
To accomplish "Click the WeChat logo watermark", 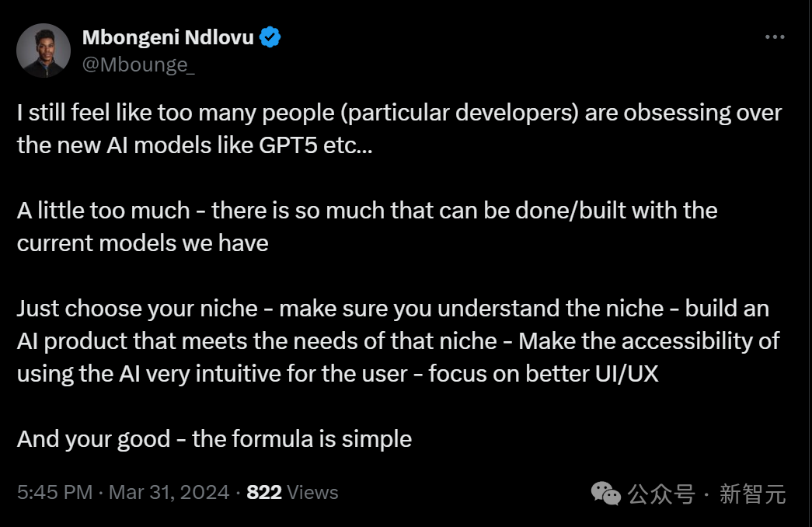I will (x=606, y=493).
